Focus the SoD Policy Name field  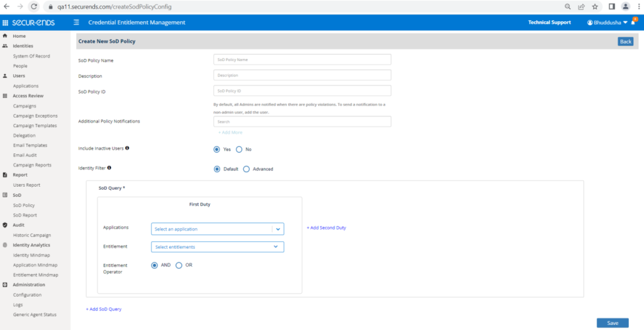click(303, 60)
